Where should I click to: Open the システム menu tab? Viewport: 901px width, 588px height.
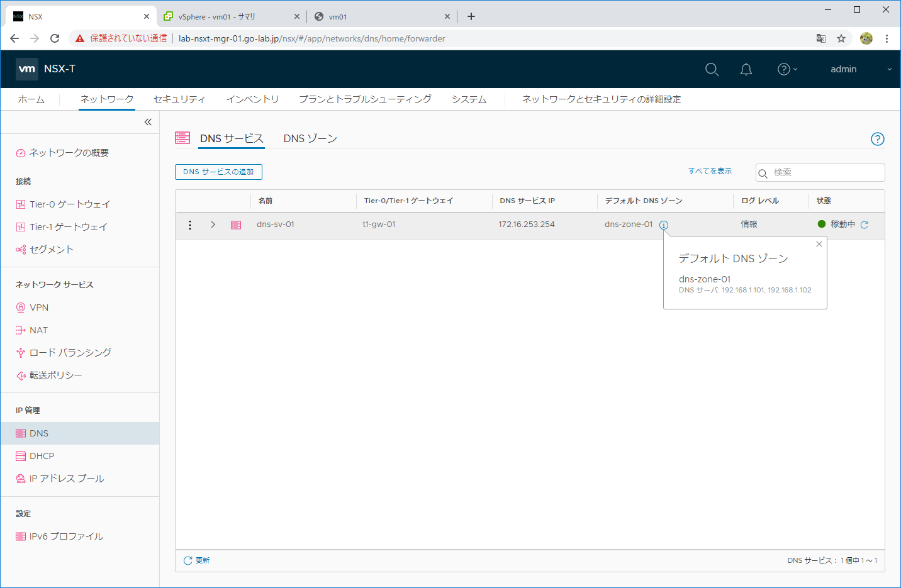469,99
